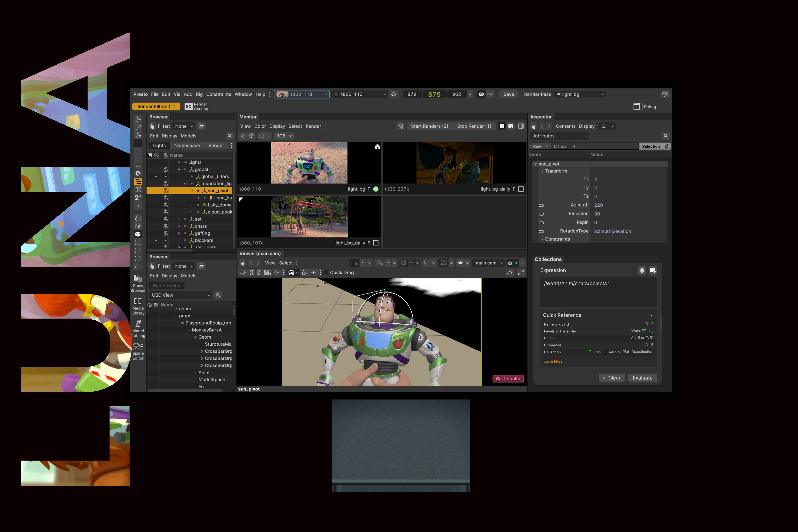Click the copy expression icon in Collections
This screenshot has height=532, width=798.
pyautogui.click(x=642, y=270)
